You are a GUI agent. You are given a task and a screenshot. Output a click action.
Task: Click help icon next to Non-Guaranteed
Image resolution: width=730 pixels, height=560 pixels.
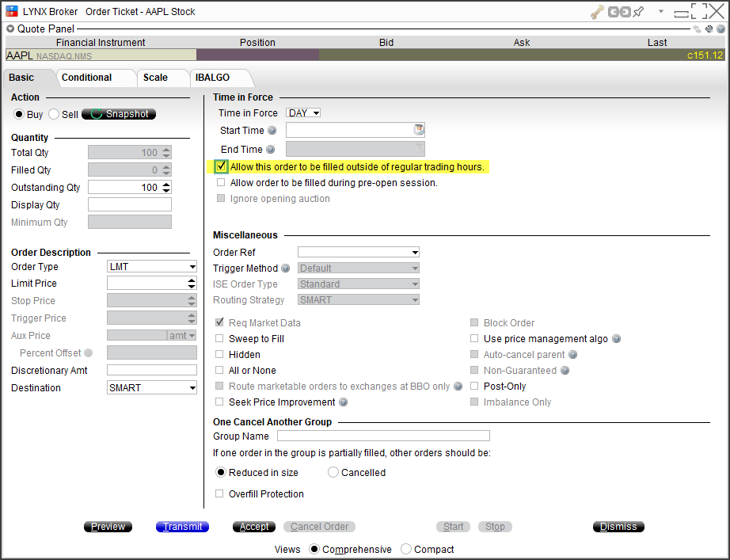pyautogui.click(x=565, y=371)
